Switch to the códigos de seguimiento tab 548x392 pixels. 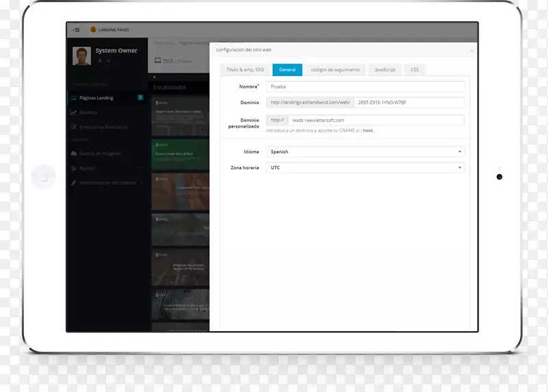[x=335, y=70]
